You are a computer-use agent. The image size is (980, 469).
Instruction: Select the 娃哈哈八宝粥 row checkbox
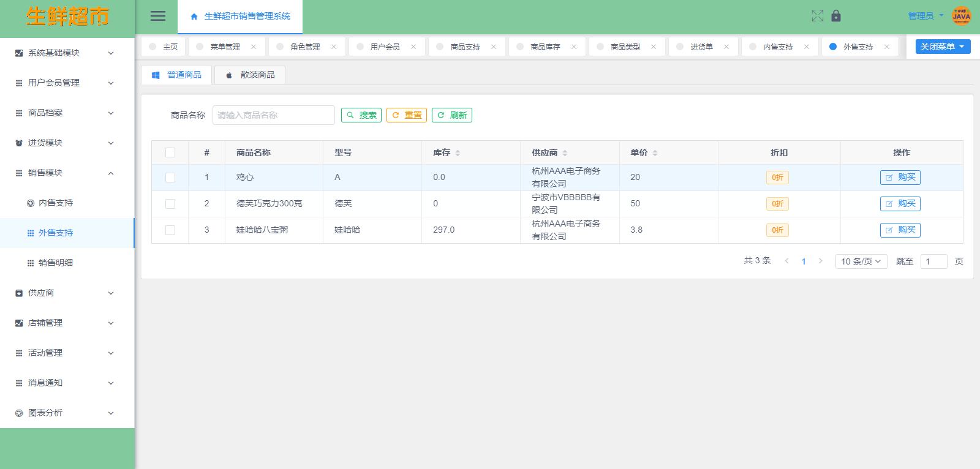(x=170, y=230)
